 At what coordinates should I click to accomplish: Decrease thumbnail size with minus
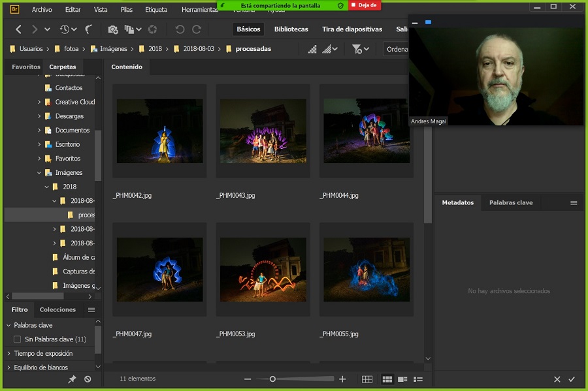point(248,379)
